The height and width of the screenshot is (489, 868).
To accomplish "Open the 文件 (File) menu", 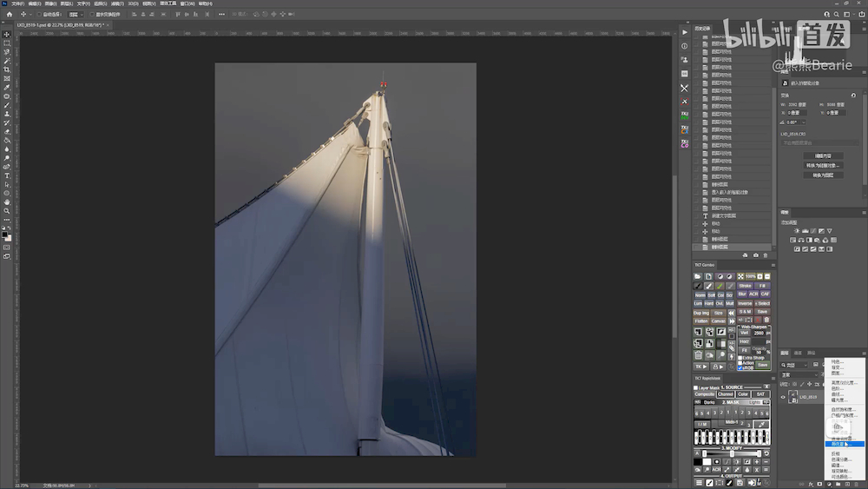I will (17, 3).
